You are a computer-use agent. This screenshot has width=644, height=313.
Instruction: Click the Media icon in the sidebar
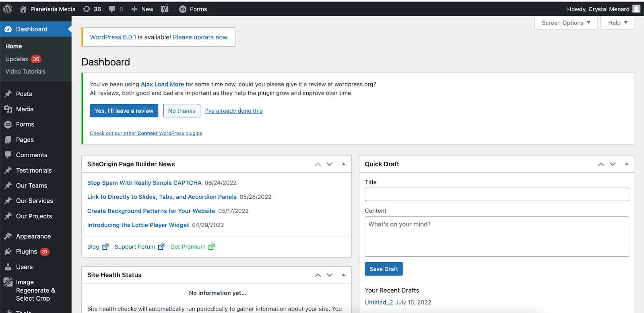(8, 109)
